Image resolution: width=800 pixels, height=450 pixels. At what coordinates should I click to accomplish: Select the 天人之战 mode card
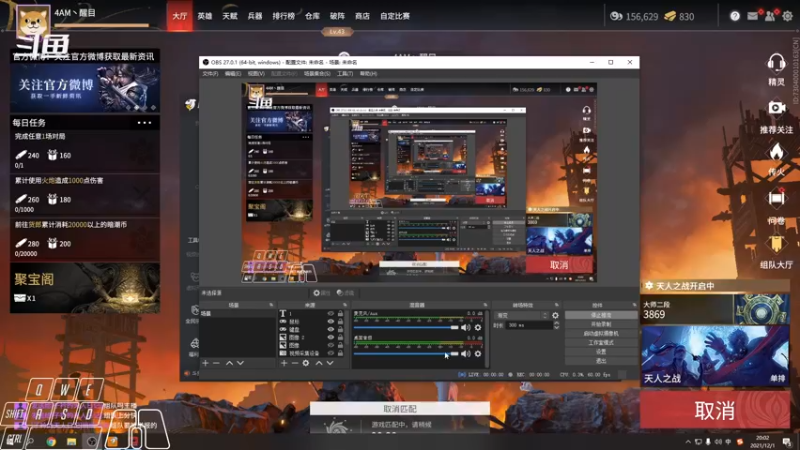[715, 356]
